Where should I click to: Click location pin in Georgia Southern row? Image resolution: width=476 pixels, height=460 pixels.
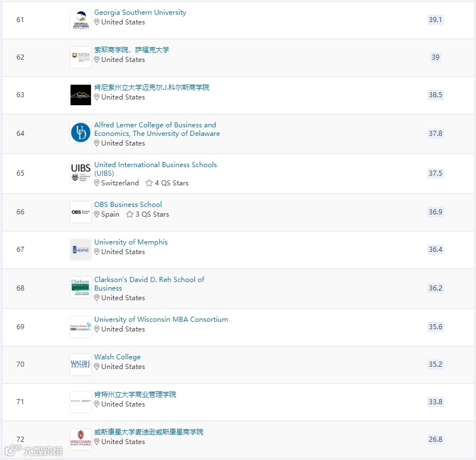[x=97, y=22]
